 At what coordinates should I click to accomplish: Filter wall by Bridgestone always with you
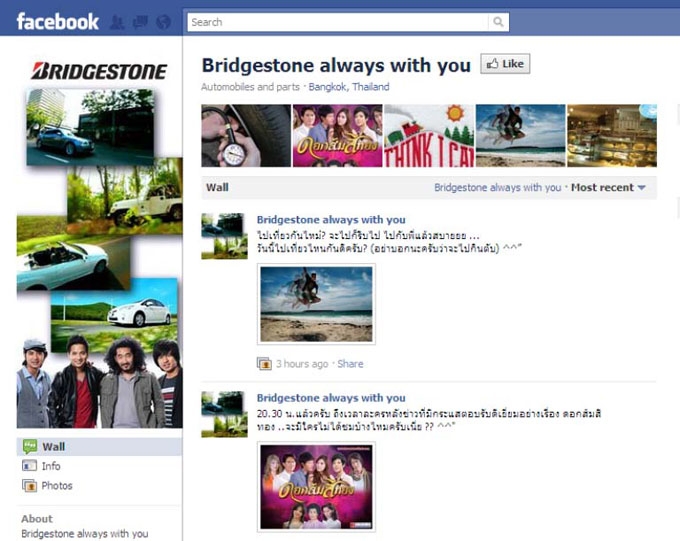point(497,187)
